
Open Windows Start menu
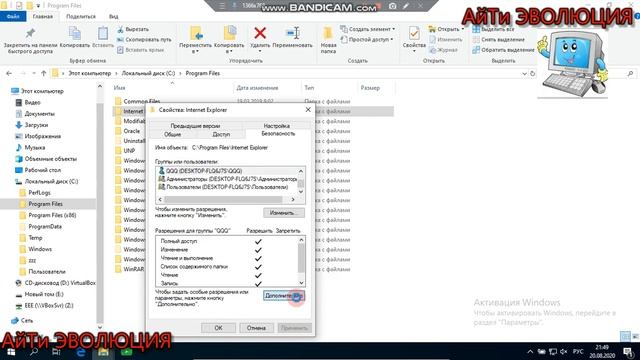(11, 351)
